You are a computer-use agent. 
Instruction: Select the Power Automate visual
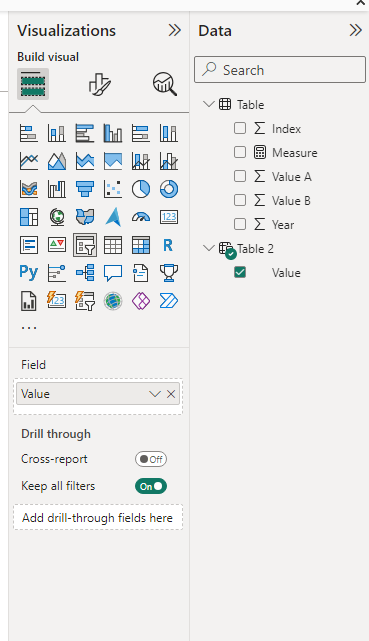coord(169,301)
